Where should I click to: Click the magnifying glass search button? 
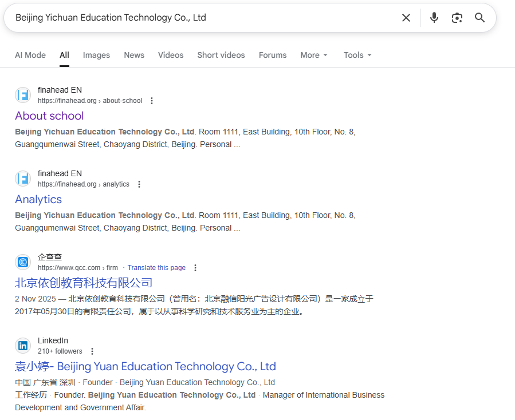pyautogui.click(x=480, y=18)
